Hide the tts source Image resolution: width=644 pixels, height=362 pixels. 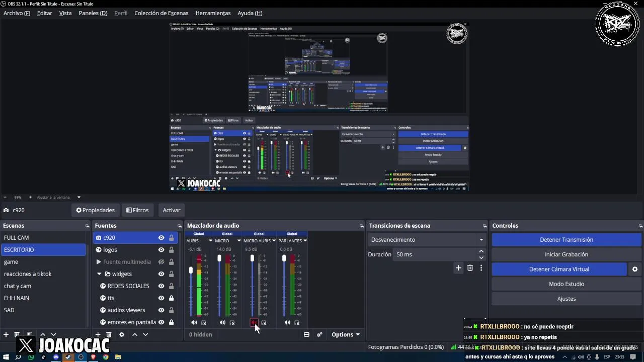pyautogui.click(x=161, y=298)
